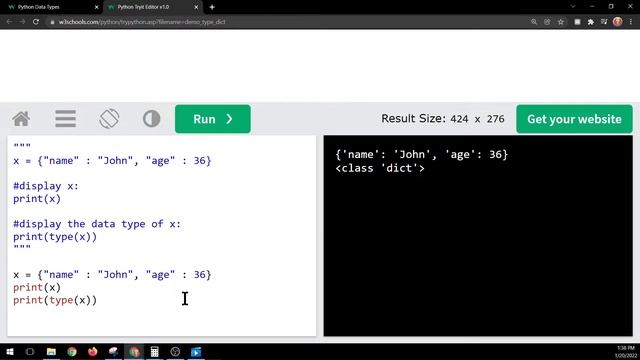This screenshot has width=640, height=360.
Task: Open a new browser tab
Action: coord(212,7)
